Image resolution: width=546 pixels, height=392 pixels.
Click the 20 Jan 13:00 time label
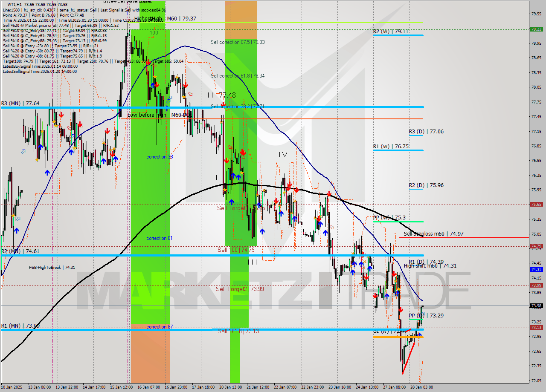point(230,387)
